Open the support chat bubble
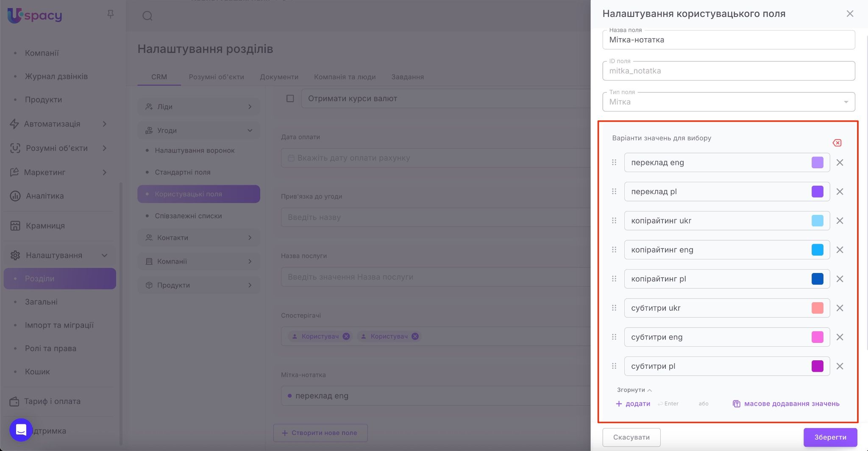Screen dimensions: 868x451 point(21,430)
